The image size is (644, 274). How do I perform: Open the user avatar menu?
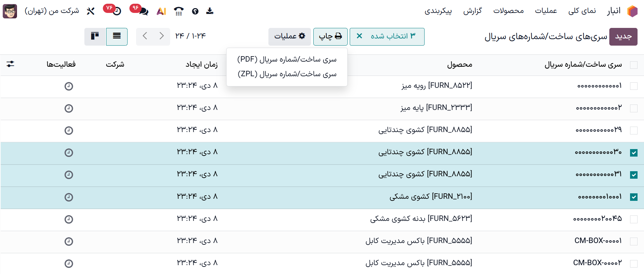click(x=10, y=11)
